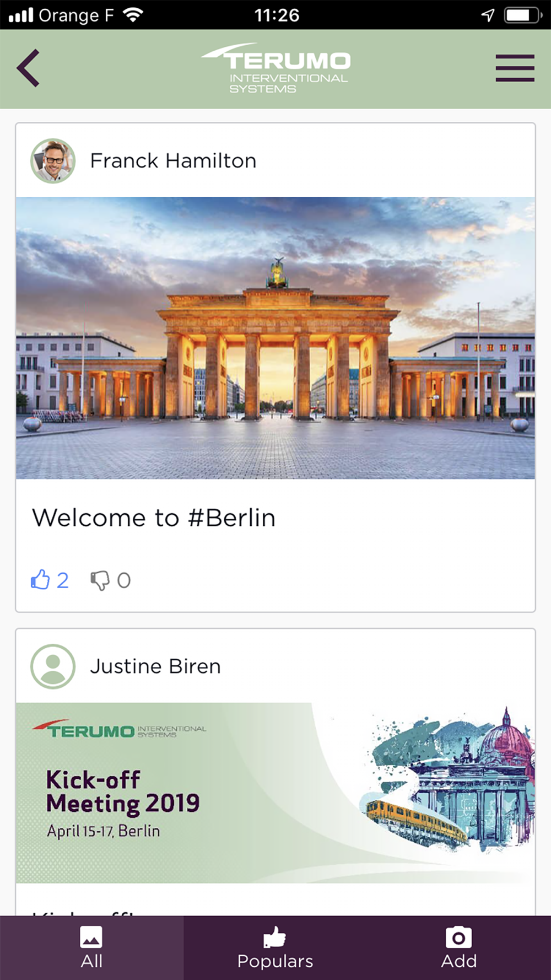Open Franck Hamilton's profile picture

coord(53,160)
